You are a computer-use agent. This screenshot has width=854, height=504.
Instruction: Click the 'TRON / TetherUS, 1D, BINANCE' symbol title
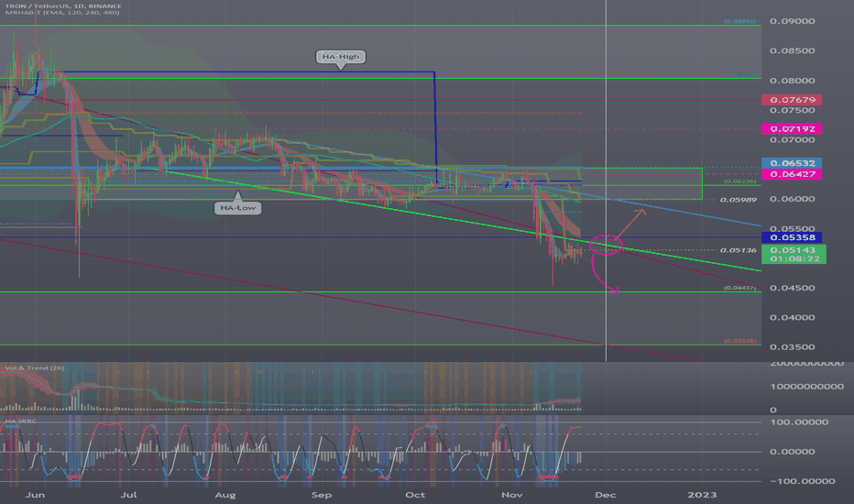point(63,6)
